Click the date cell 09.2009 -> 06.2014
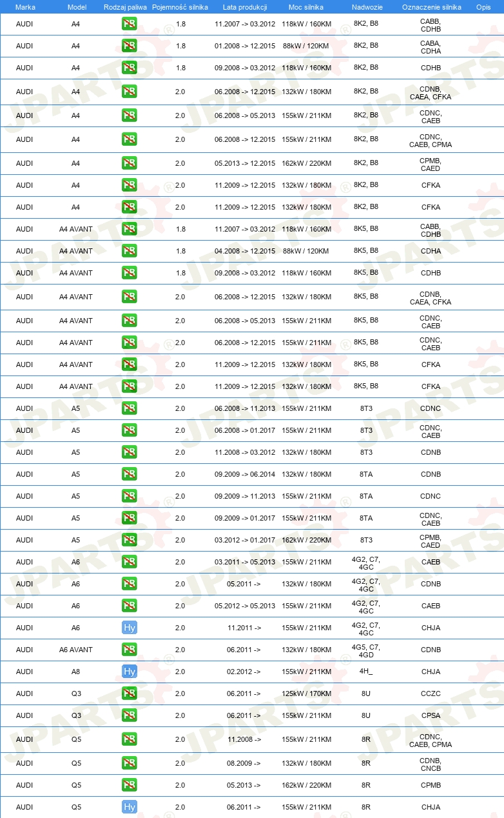 pos(245,474)
